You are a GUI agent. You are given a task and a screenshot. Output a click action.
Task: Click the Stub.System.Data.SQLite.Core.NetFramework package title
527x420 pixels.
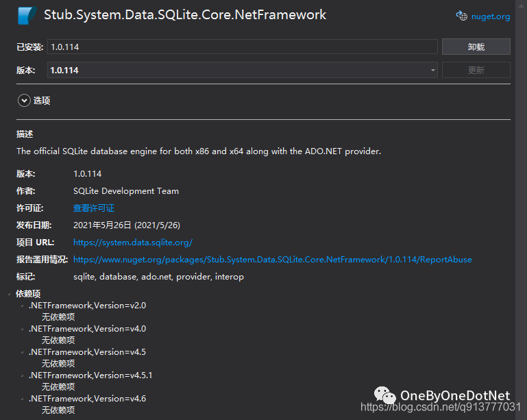(x=185, y=15)
